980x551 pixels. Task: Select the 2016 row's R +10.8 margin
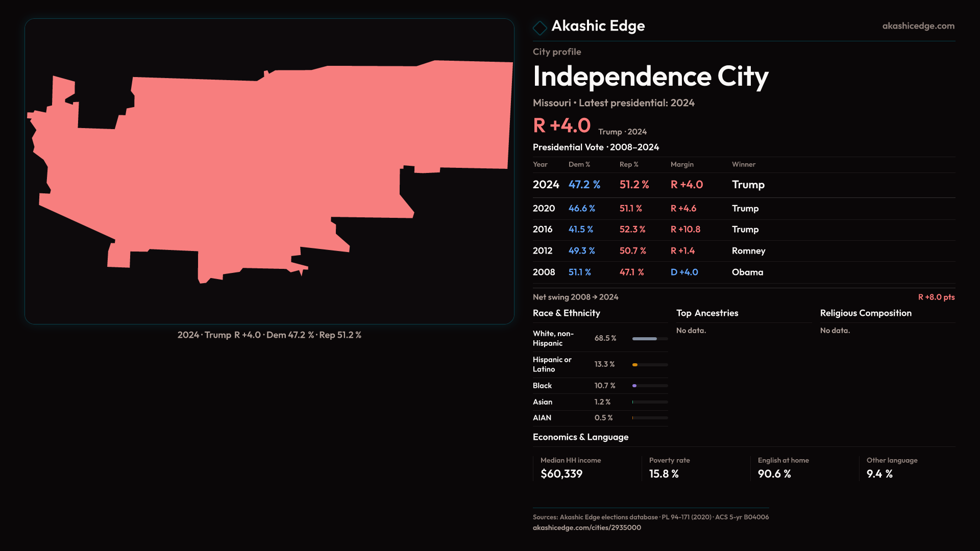[685, 230]
